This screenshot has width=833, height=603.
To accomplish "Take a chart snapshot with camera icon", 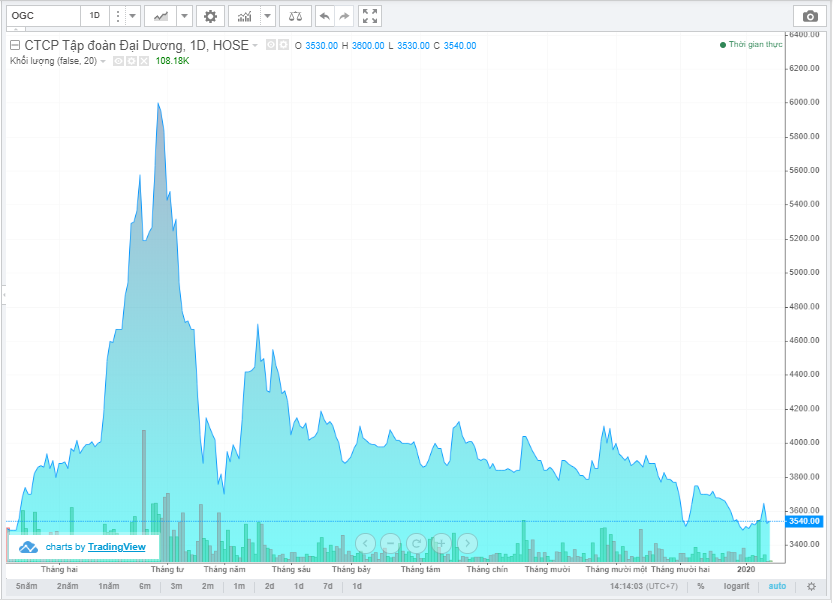I will point(810,16).
